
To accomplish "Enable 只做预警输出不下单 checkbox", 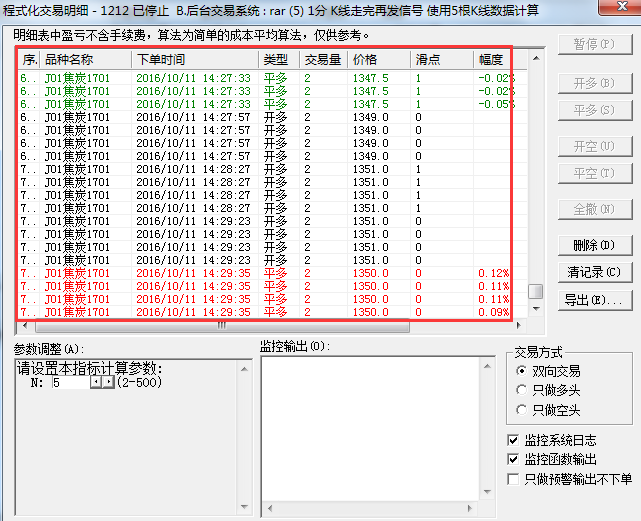I will (x=514, y=479).
